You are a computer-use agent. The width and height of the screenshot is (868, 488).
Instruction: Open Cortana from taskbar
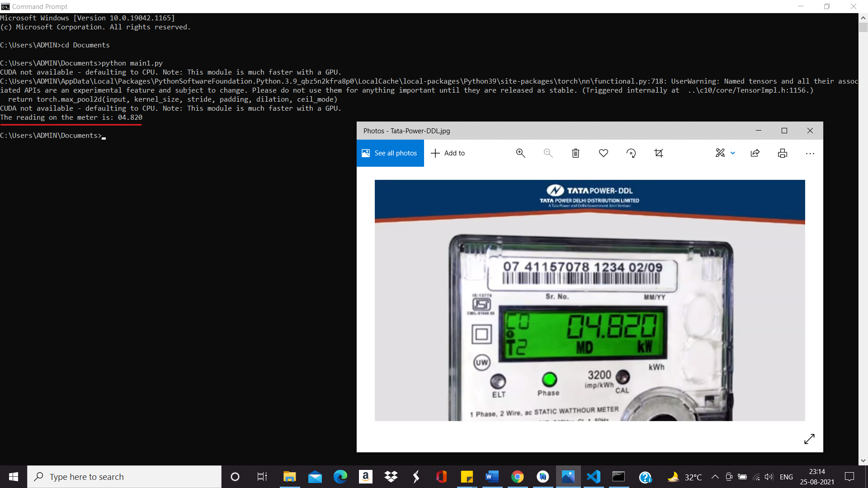coord(235,477)
